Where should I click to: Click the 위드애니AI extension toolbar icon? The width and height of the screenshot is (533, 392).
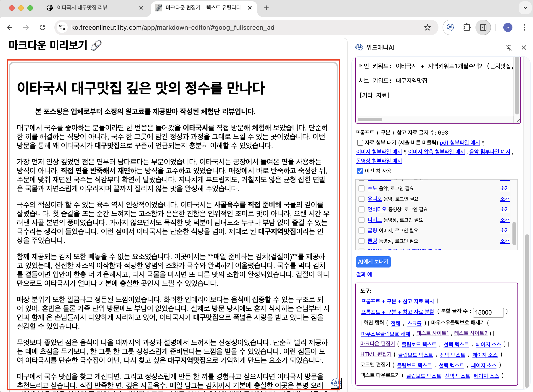(450, 27)
